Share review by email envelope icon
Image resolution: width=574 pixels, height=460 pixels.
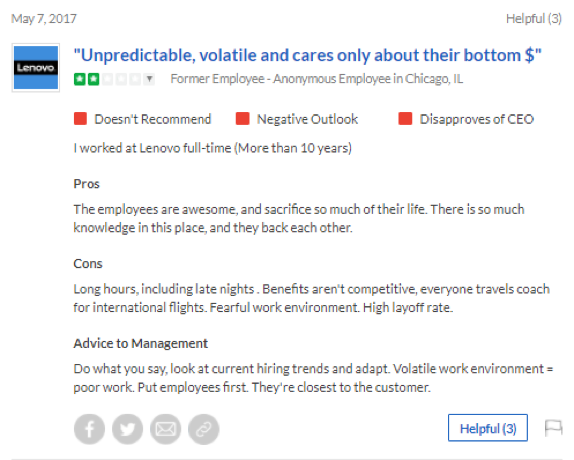[165, 429]
